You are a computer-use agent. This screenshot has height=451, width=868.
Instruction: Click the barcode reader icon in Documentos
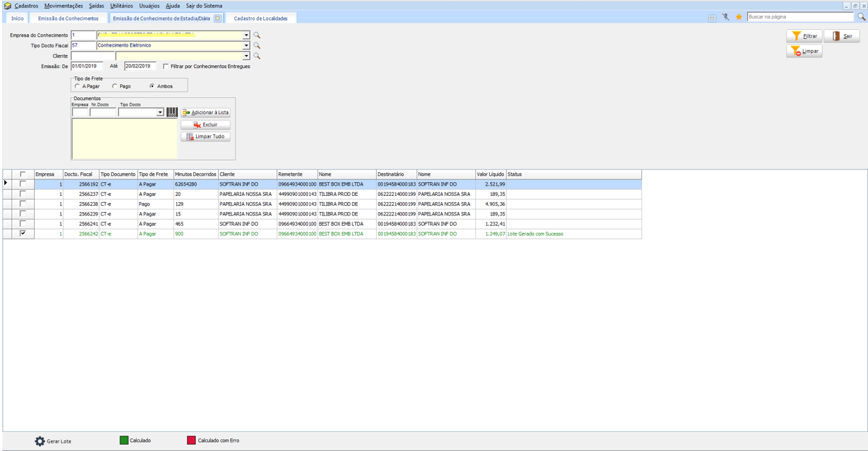172,112
